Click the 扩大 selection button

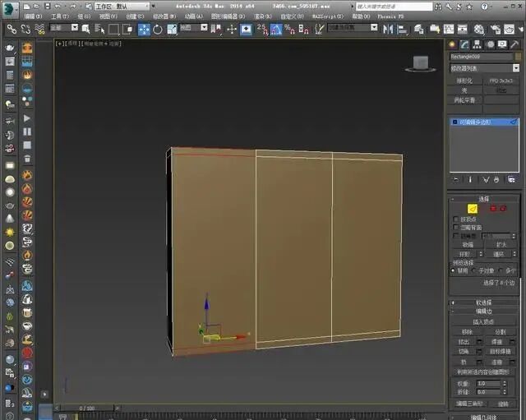click(501, 245)
